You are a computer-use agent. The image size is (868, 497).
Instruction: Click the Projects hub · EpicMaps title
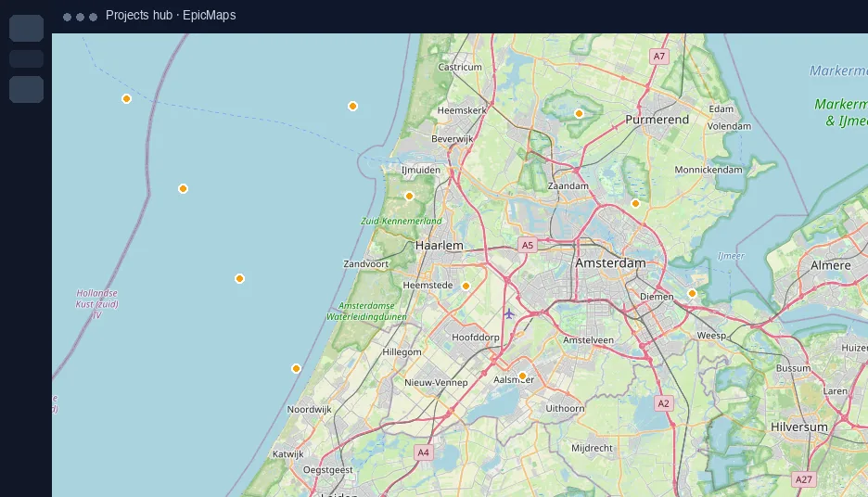pos(171,16)
